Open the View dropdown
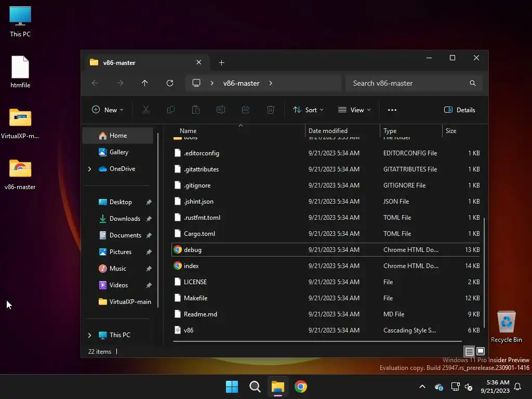 coord(354,110)
